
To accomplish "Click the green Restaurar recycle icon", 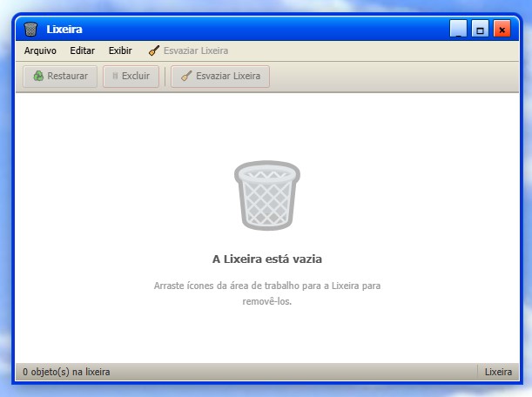I will tap(38, 77).
